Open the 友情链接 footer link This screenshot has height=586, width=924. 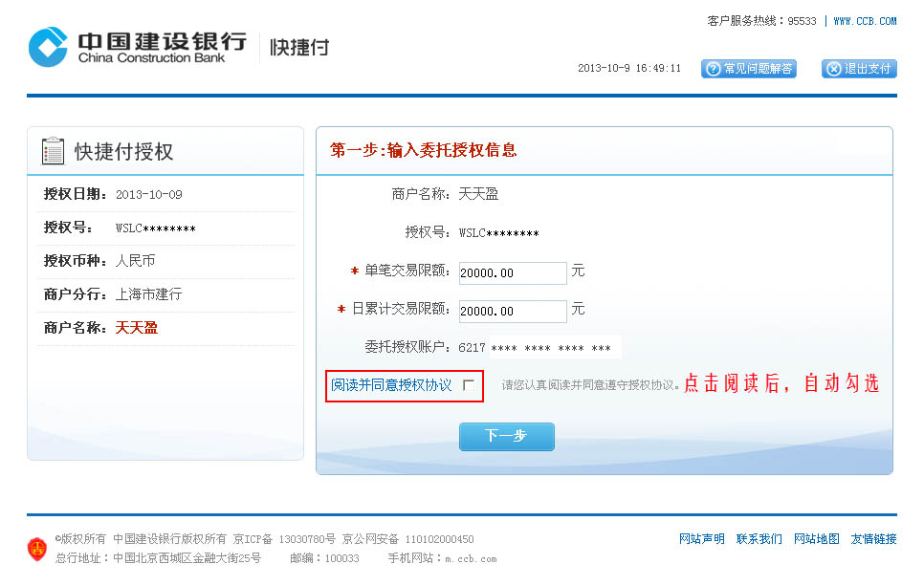873,539
